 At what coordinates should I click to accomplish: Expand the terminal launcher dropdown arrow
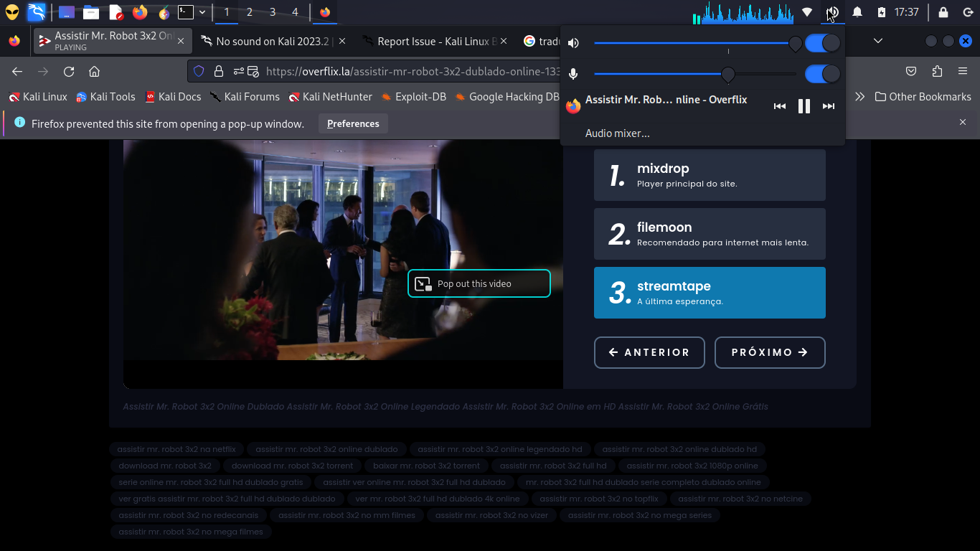pos(202,12)
